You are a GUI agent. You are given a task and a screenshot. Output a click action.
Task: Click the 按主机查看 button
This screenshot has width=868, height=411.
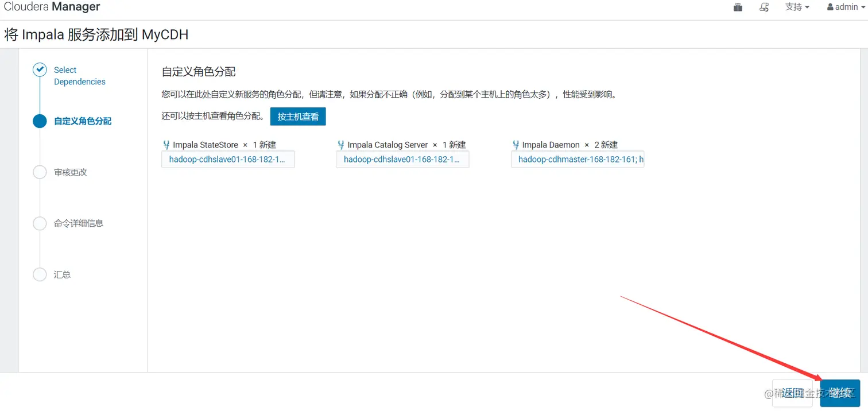pos(298,117)
